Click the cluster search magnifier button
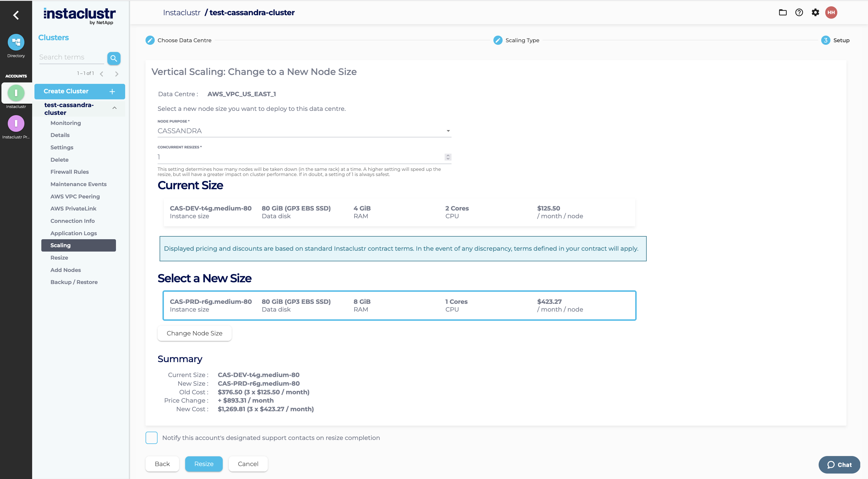Screen dimensions: 868x479 tap(114, 58)
